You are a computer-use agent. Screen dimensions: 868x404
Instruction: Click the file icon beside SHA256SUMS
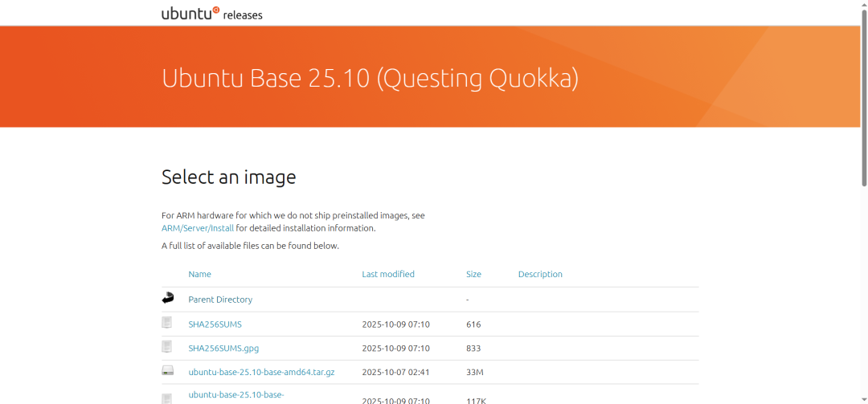[x=167, y=323]
